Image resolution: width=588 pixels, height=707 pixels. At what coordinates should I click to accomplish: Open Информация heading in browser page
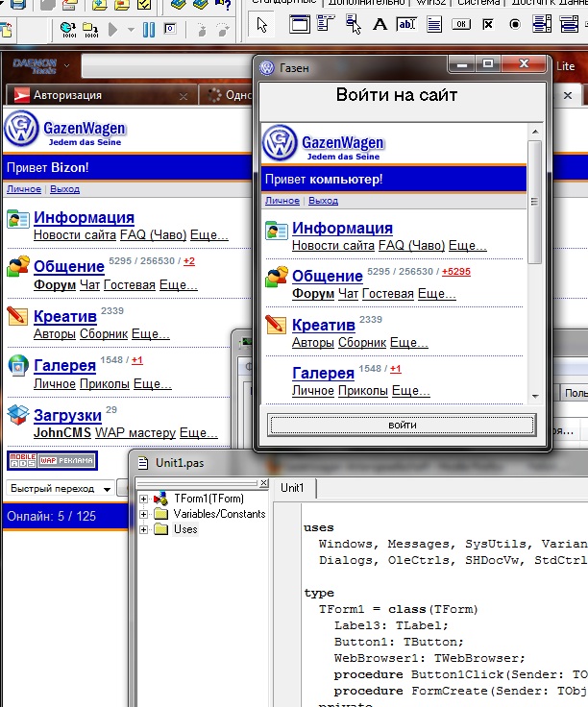click(84, 217)
